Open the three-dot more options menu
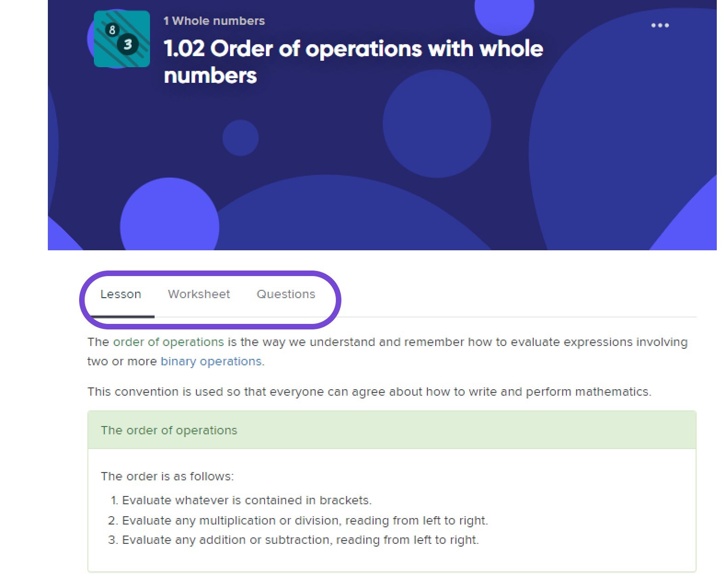Image resolution: width=726 pixels, height=588 pixels. pos(660,26)
